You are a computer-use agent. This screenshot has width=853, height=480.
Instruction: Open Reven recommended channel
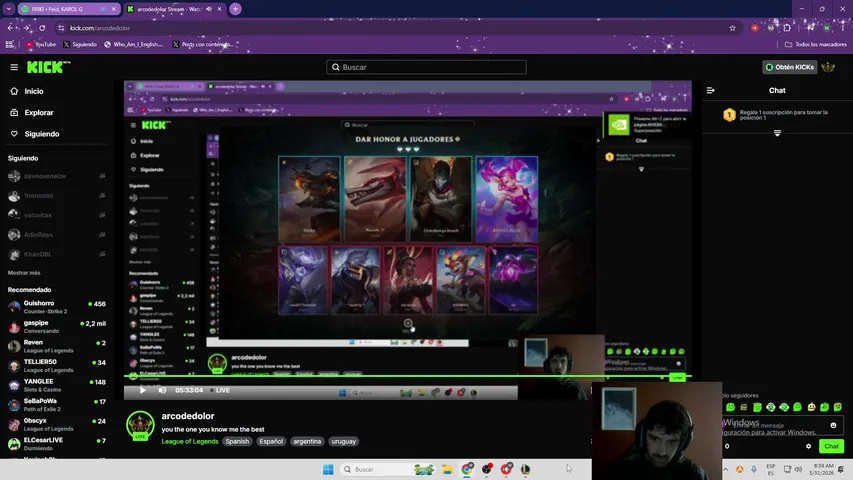point(57,346)
